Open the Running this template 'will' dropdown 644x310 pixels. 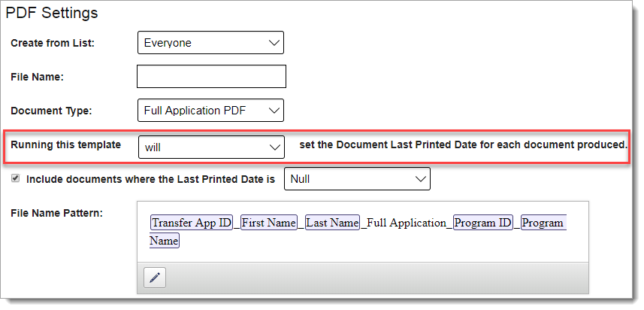(x=211, y=147)
